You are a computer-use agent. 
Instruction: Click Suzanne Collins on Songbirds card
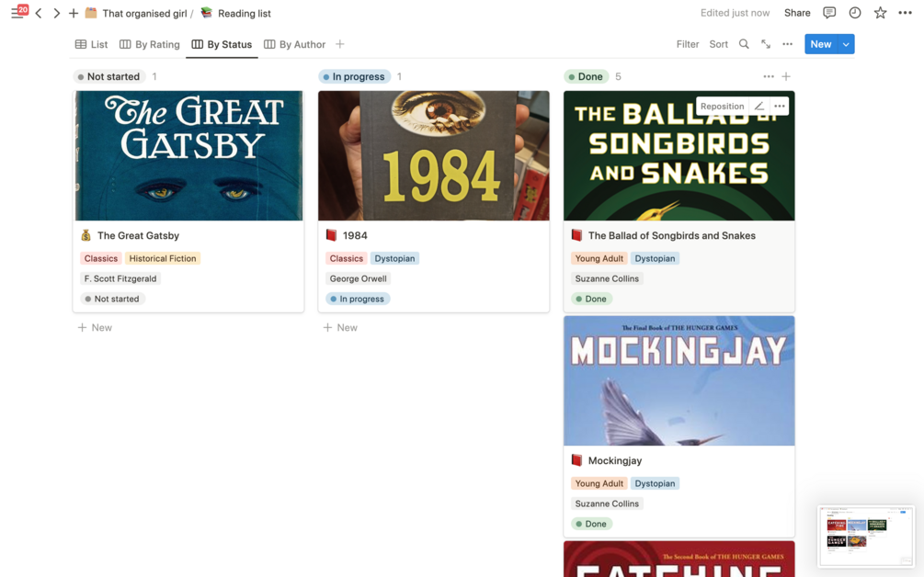tap(607, 278)
